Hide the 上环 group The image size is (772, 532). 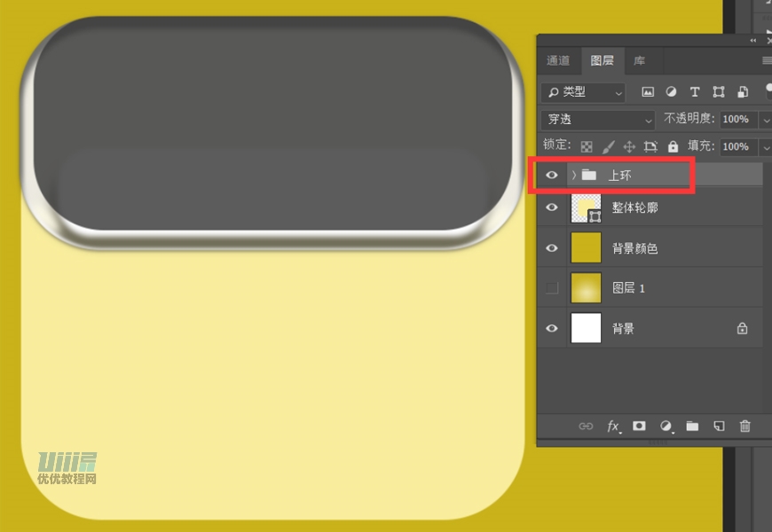pyautogui.click(x=552, y=175)
